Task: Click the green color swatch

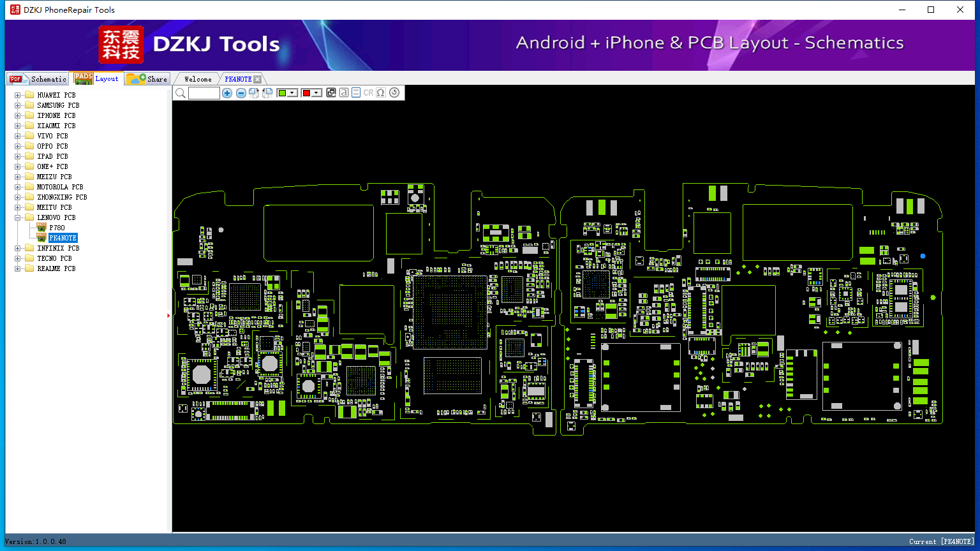Action: [x=282, y=93]
